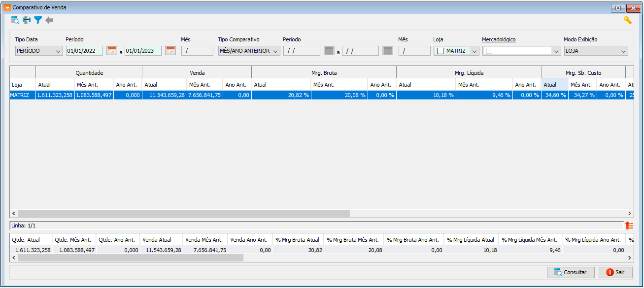Click right arrow of totals grid scrollbar

pyautogui.click(x=629, y=257)
